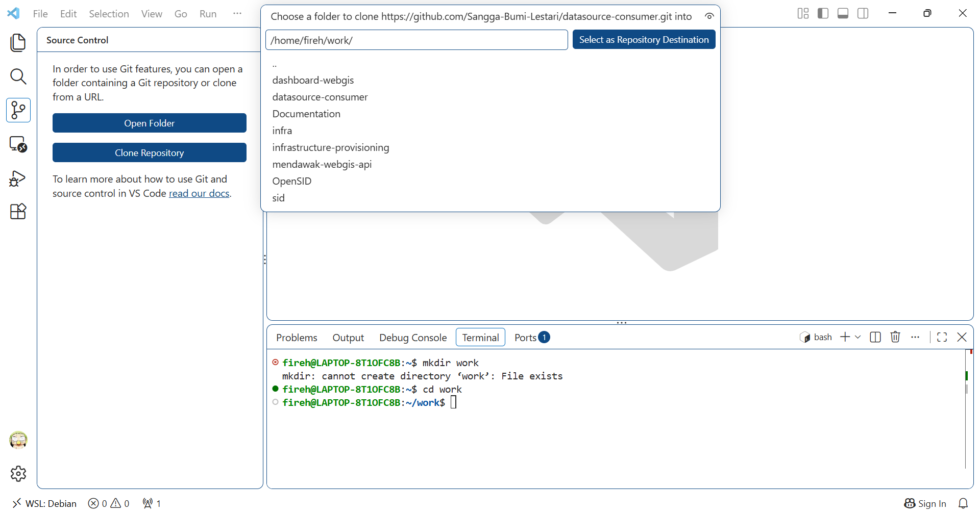The height and width of the screenshot is (514, 980).
Task: Open the File menu
Action: [x=40, y=14]
